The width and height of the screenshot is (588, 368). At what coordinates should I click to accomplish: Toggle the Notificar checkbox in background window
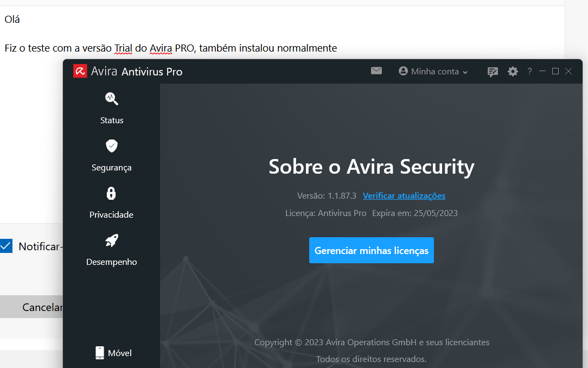click(x=6, y=246)
